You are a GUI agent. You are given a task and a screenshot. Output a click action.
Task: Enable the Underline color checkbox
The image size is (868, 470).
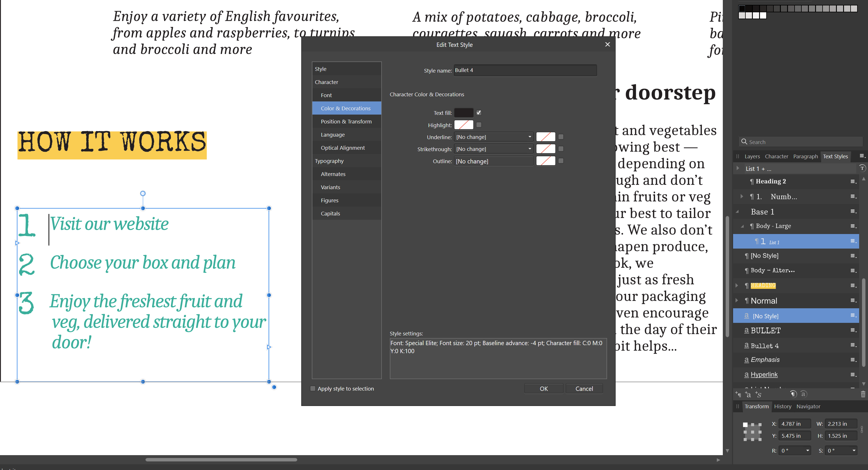pyautogui.click(x=561, y=137)
